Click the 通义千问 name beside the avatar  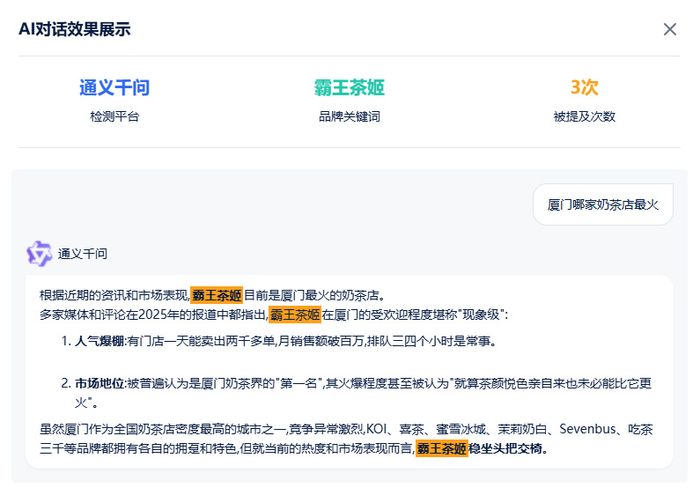click(83, 254)
